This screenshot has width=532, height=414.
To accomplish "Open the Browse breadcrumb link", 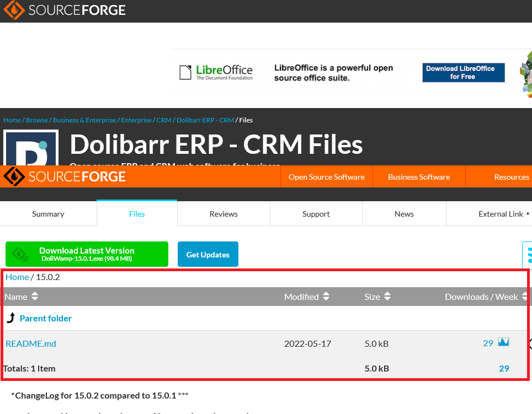I will pyautogui.click(x=37, y=120).
